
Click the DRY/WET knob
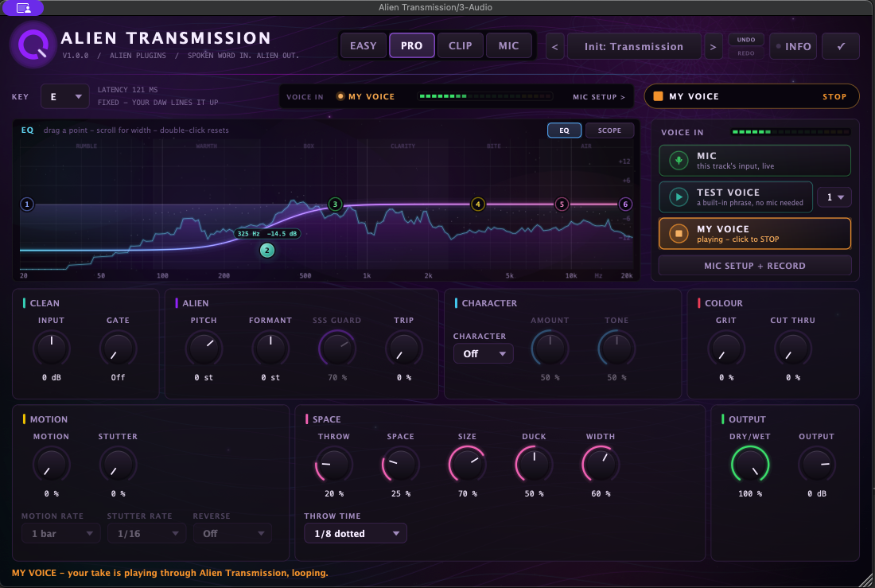coord(750,465)
